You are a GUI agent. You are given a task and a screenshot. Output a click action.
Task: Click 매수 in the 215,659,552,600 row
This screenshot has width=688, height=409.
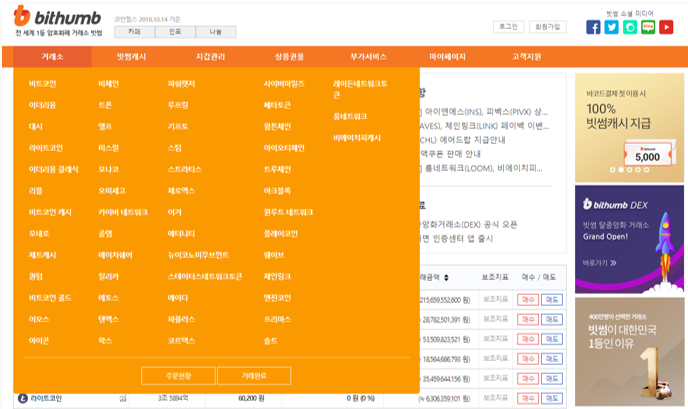coord(528,300)
